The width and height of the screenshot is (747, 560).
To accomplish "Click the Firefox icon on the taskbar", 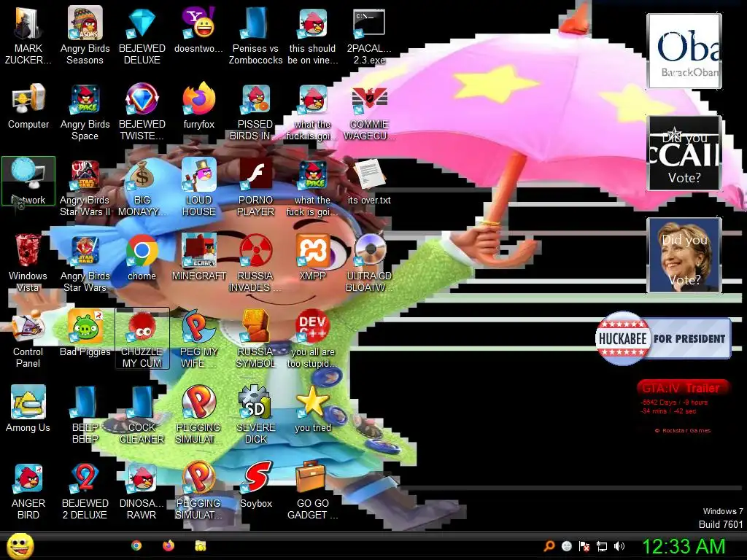I will (x=169, y=546).
